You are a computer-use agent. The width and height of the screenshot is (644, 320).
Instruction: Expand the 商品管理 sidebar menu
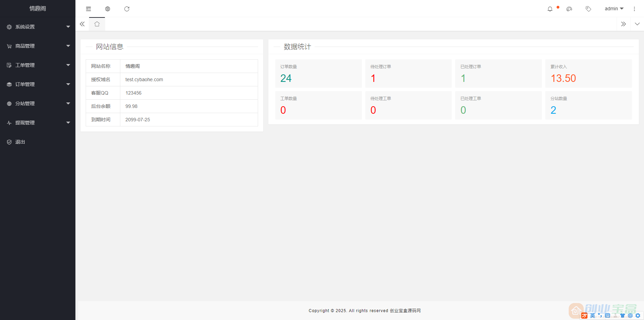click(x=38, y=46)
